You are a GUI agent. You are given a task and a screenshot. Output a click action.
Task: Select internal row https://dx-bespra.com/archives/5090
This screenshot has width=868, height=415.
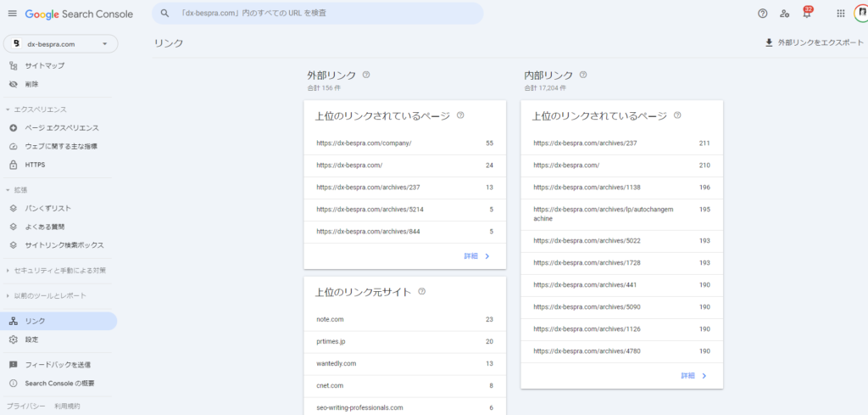tap(621, 307)
